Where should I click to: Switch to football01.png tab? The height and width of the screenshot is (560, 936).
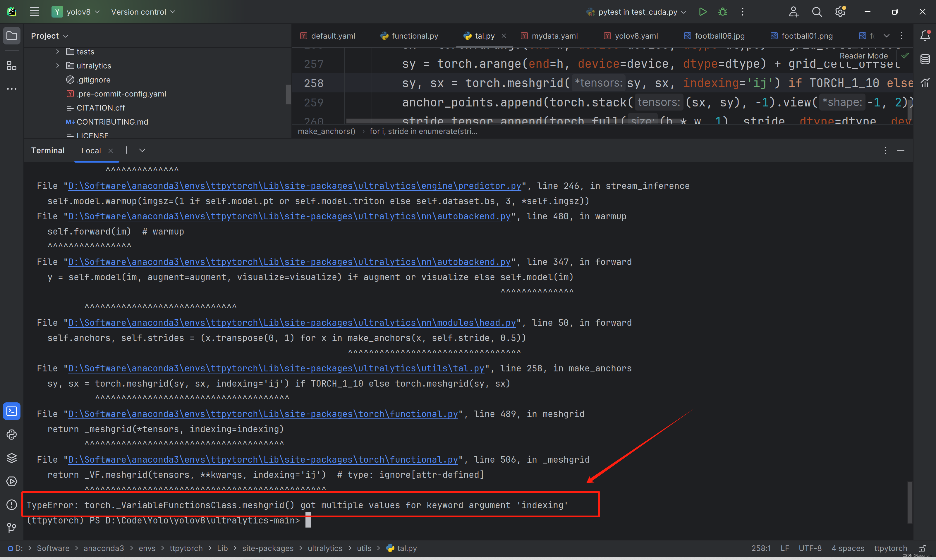click(802, 35)
